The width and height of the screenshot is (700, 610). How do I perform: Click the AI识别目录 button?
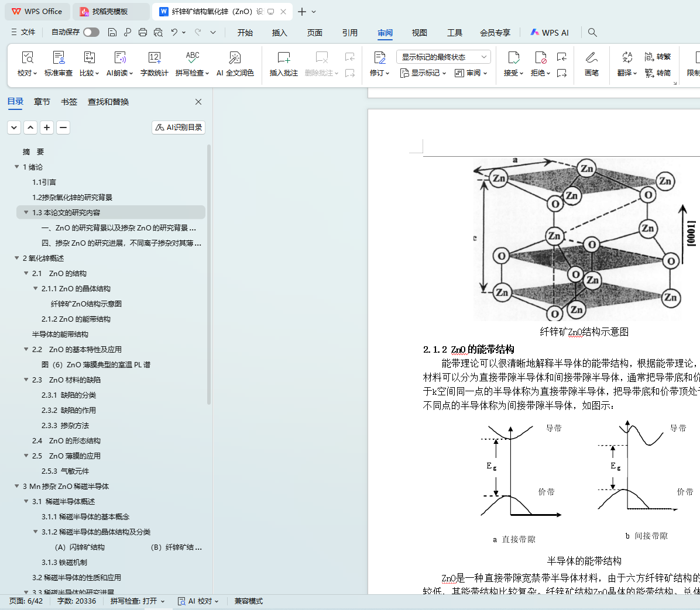point(179,127)
